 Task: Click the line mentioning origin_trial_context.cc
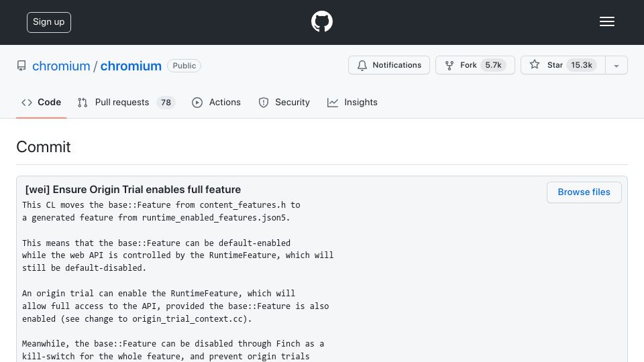(x=137, y=319)
